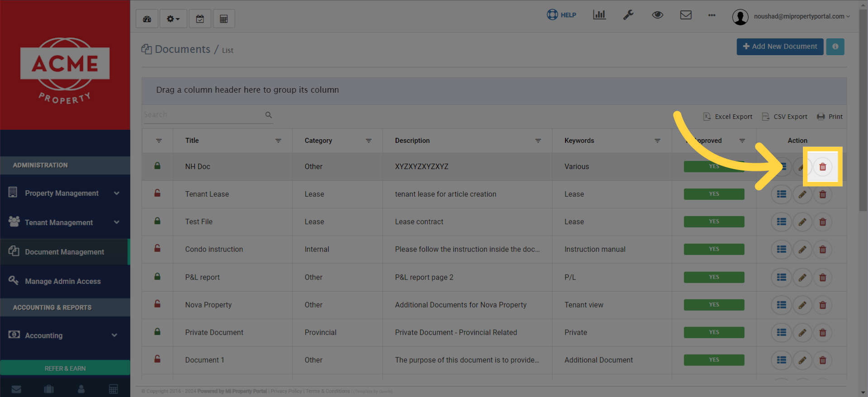Sort by the Title column header
The image size is (868, 397).
(192, 141)
